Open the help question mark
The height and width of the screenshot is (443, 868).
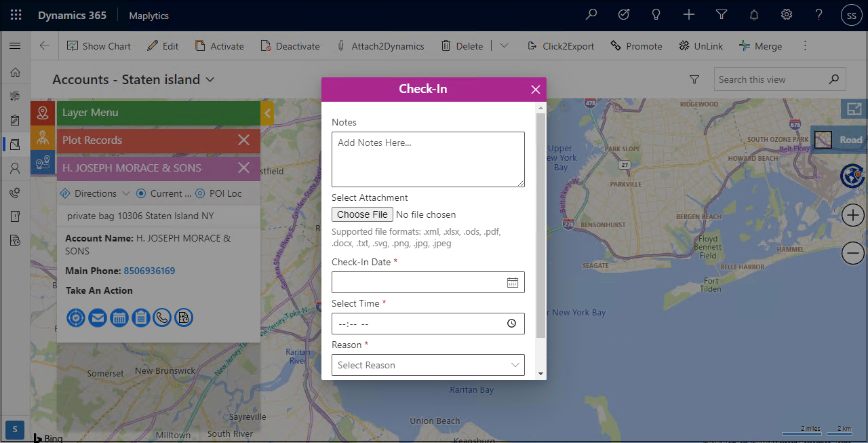[x=819, y=15]
